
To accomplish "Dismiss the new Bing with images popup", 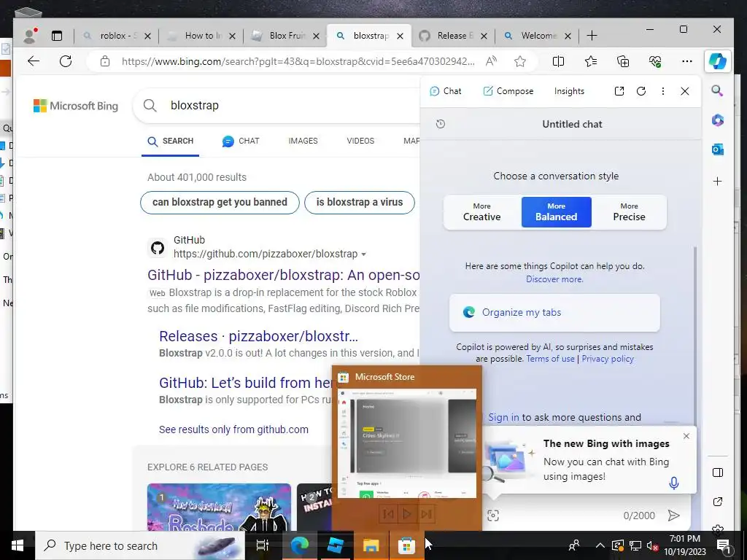I will click(x=686, y=436).
